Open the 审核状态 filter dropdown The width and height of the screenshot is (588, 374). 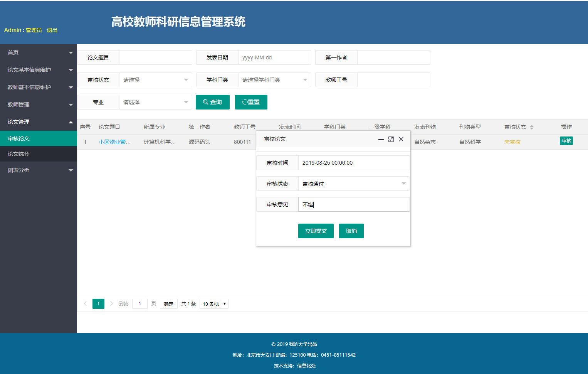point(155,80)
